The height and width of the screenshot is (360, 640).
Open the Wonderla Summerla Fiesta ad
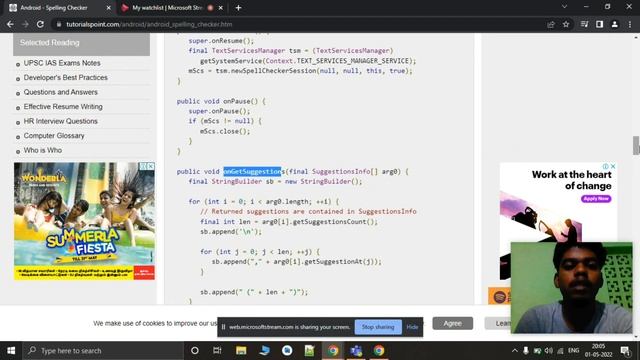84,221
